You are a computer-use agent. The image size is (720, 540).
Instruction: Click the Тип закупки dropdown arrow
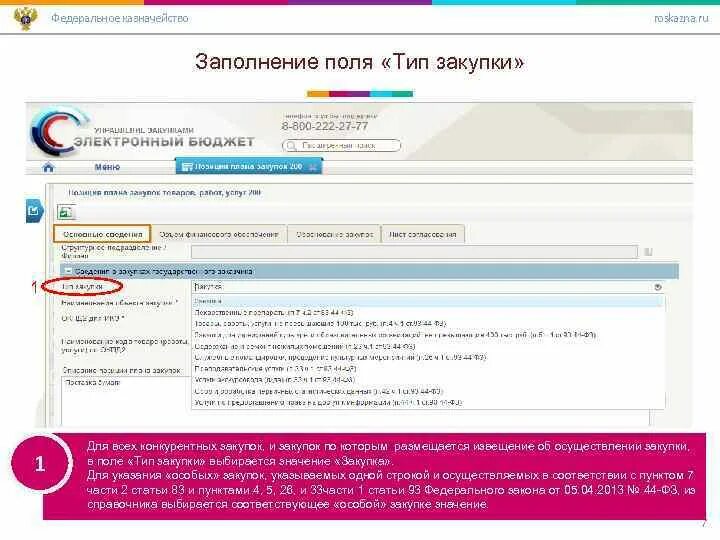pos(658,287)
